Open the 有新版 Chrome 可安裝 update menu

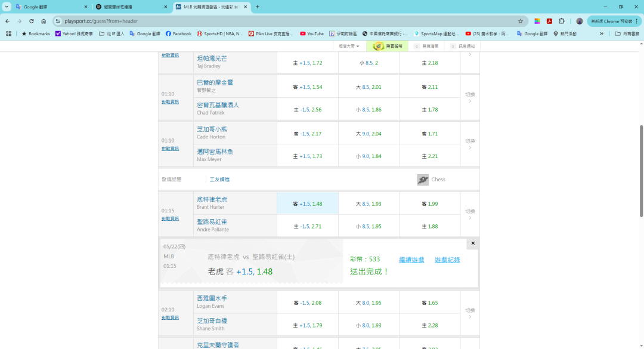(614, 21)
